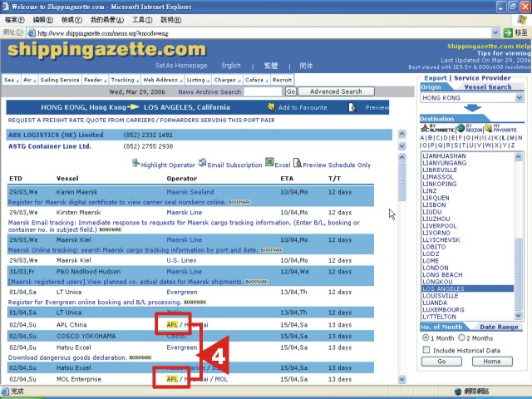Open the 工具(T) Tools menu
Viewport: 532px width, 399px height.
142,20
